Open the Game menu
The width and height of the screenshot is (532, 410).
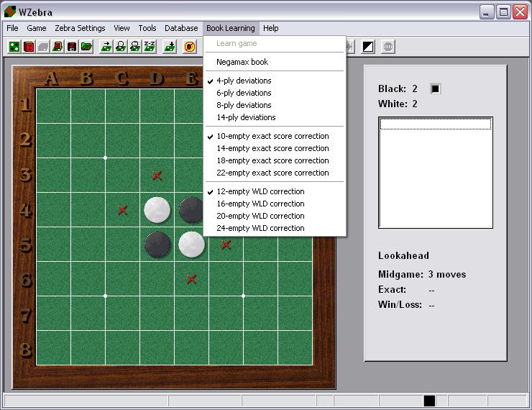(36, 28)
